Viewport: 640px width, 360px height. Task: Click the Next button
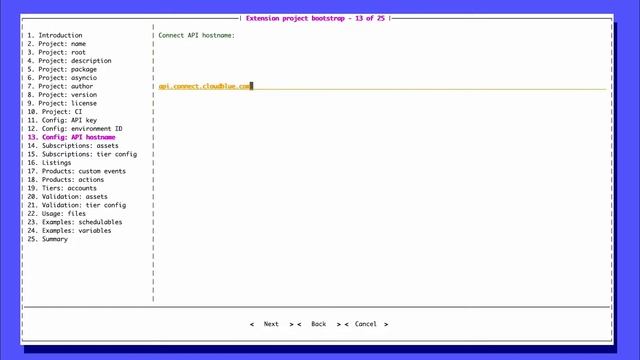[x=271, y=324]
